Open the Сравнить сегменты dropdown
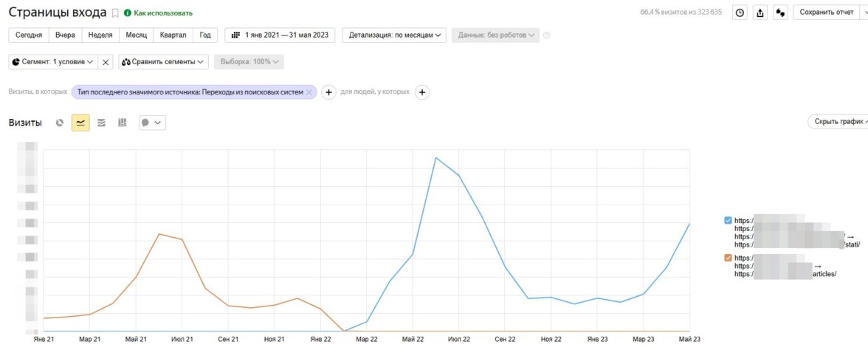Viewport: 868px width, 350px height. pos(163,62)
